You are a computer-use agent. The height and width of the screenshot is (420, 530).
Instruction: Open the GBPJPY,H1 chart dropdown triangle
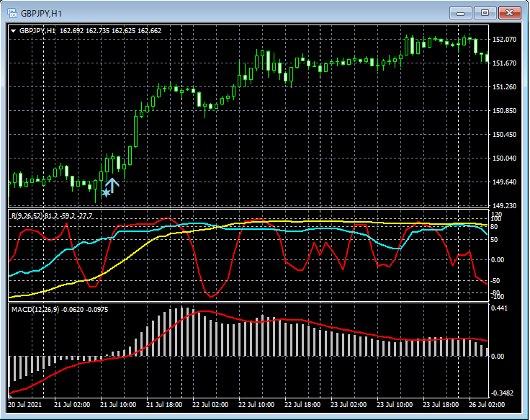click(13, 31)
